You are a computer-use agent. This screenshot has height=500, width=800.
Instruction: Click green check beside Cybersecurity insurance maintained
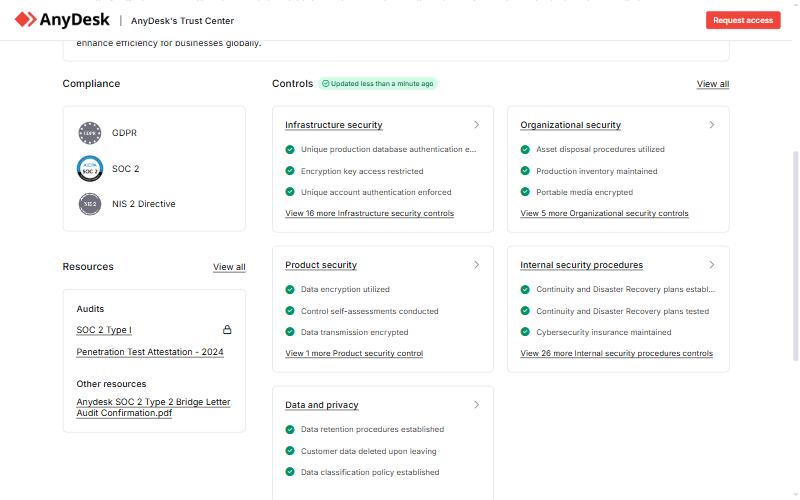click(525, 332)
